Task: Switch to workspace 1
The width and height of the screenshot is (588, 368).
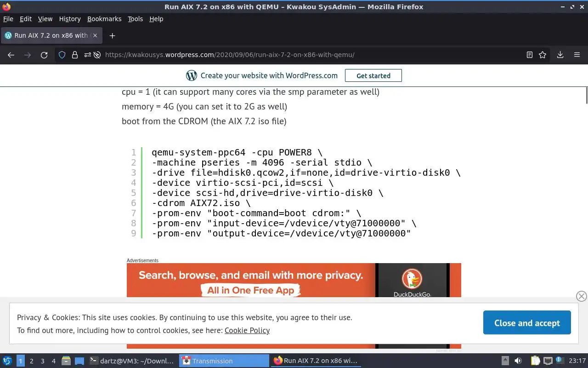Action: [20, 361]
